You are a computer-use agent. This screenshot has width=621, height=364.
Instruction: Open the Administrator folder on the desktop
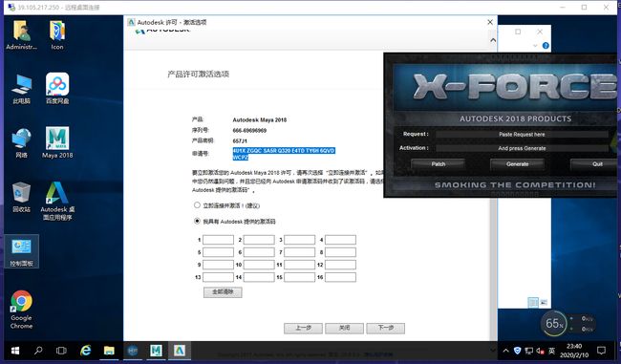[21, 35]
